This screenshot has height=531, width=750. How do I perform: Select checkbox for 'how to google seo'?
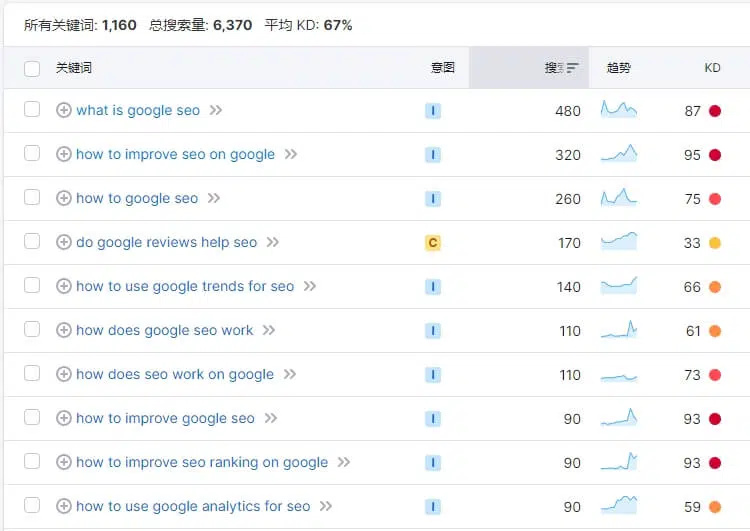[x=32, y=197]
